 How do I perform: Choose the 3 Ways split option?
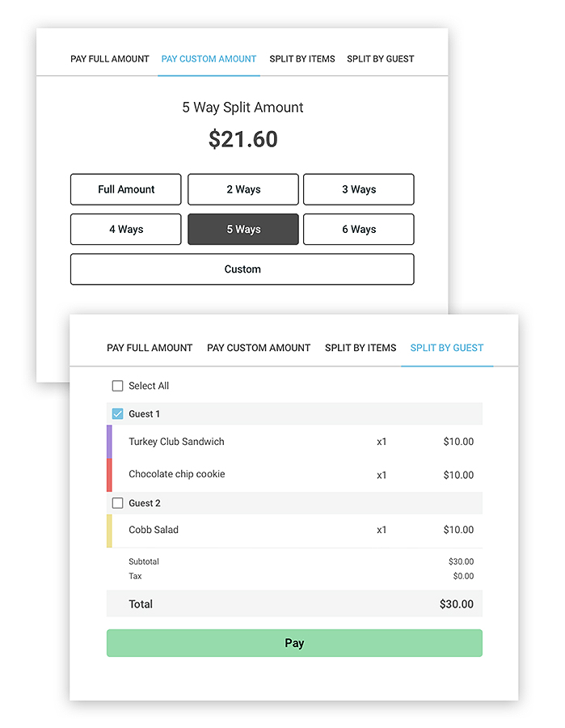tap(359, 189)
